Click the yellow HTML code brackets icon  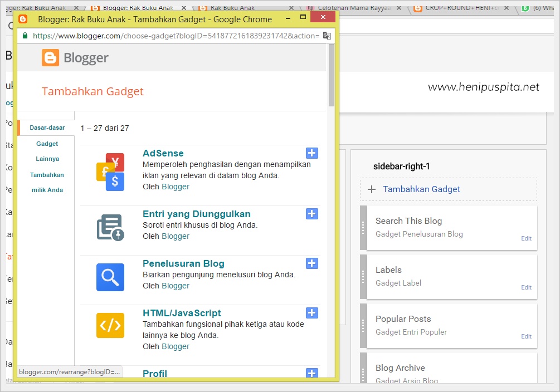click(x=110, y=326)
